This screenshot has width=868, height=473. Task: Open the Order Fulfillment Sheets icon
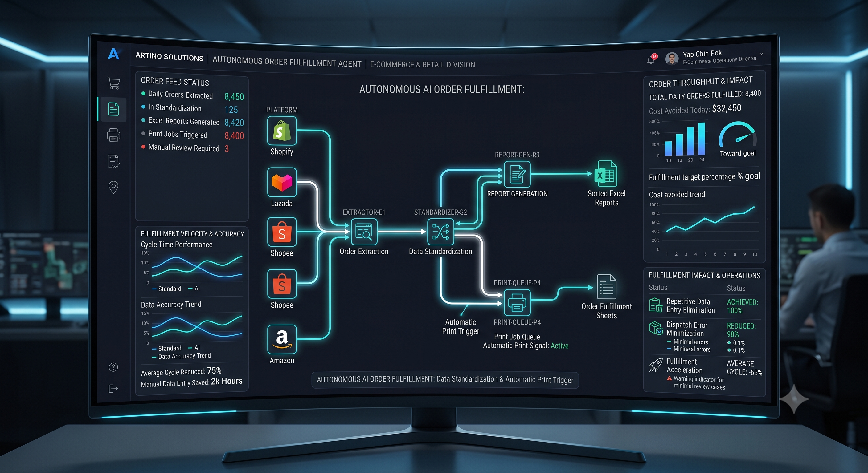(x=607, y=287)
